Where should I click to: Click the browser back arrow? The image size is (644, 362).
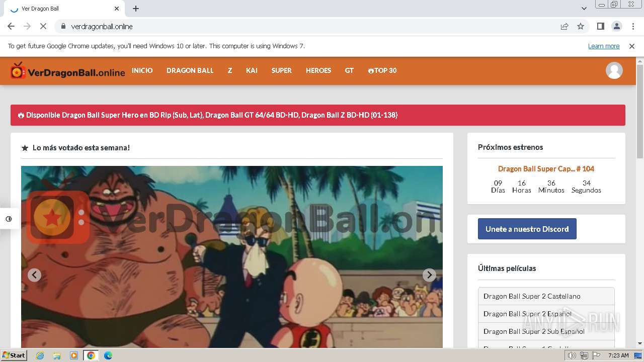tap(11, 26)
